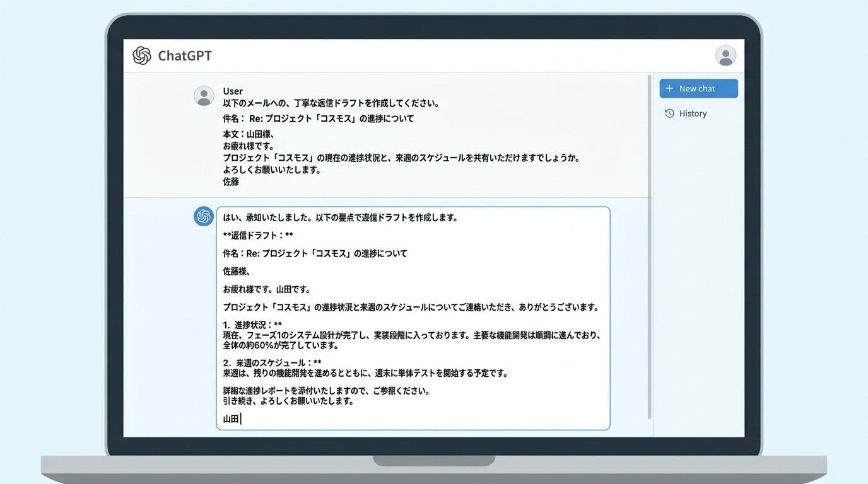Click the conversation's vertical scrollbar
The width and height of the screenshot is (868, 484).
click(x=649, y=246)
